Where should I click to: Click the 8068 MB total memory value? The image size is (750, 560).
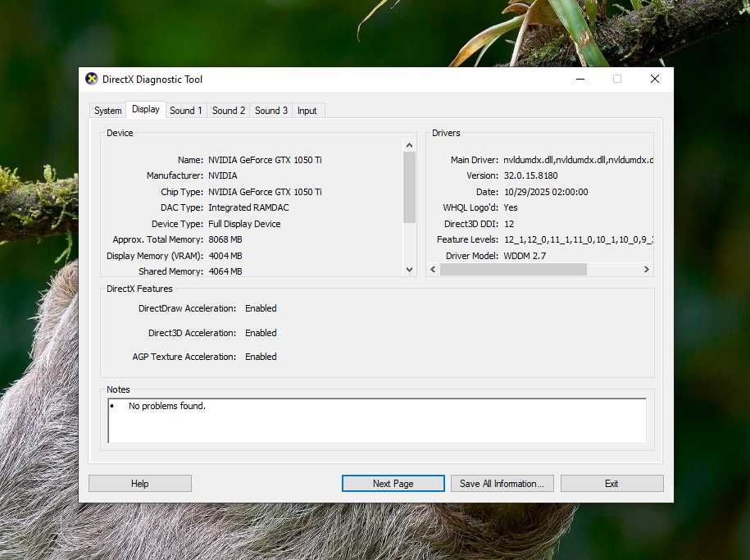(225, 239)
